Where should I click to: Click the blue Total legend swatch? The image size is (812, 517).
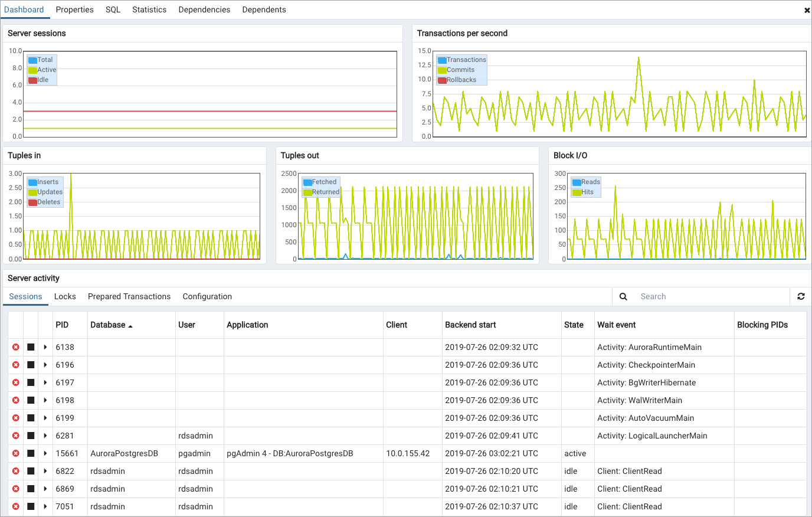coord(32,60)
